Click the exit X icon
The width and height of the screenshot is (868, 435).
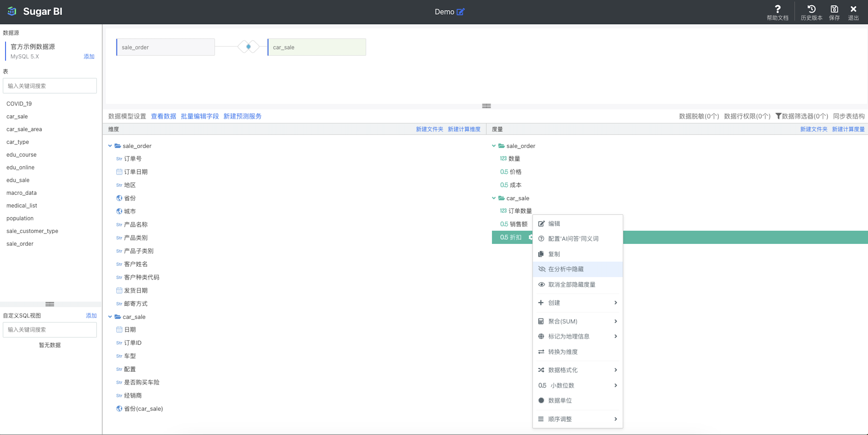pyautogui.click(x=853, y=9)
